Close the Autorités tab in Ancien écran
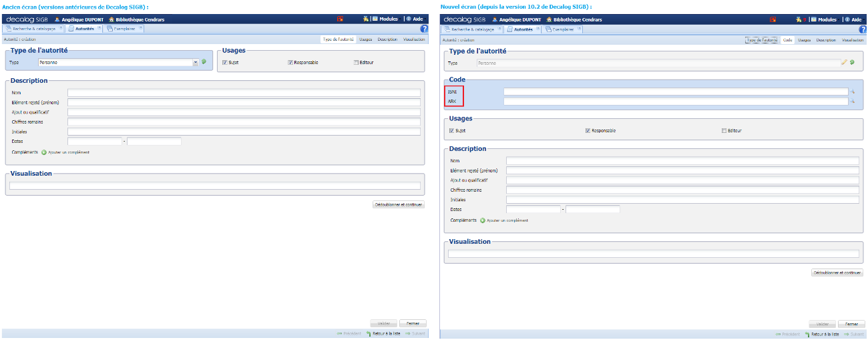The width and height of the screenshot is (868, 340). pyautogui.click(x=99, y=29)
